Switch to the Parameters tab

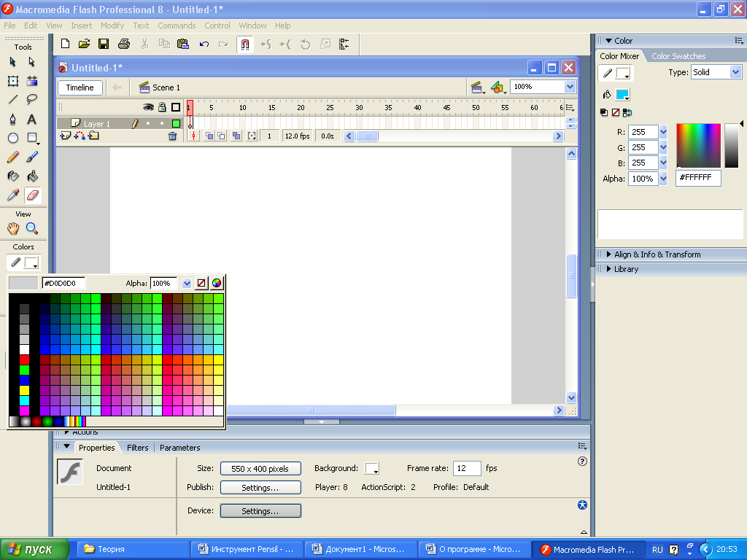(180, 448)
